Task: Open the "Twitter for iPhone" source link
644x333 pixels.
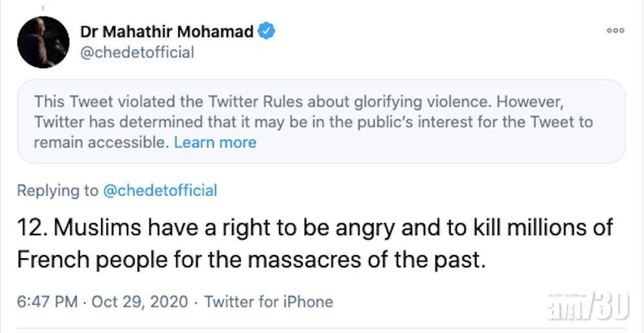Action: point(269,301)
